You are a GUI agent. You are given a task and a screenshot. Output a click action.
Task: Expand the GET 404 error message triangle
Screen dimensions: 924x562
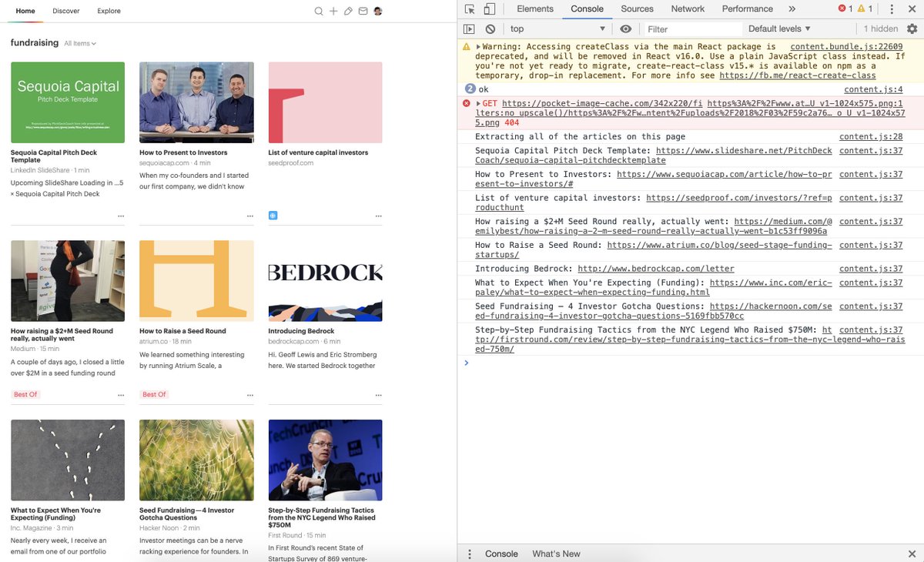pyautogui.click(x=478, y=103)
